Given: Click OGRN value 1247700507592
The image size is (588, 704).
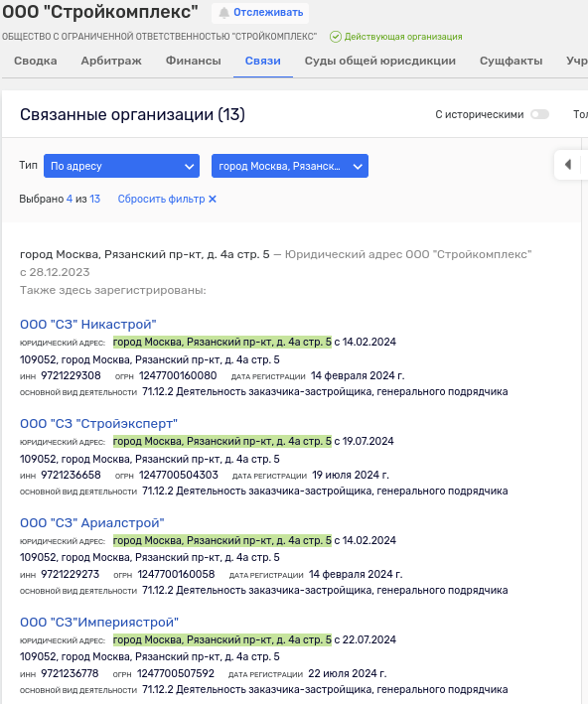Looking at the screenshot, I should 176,673.
